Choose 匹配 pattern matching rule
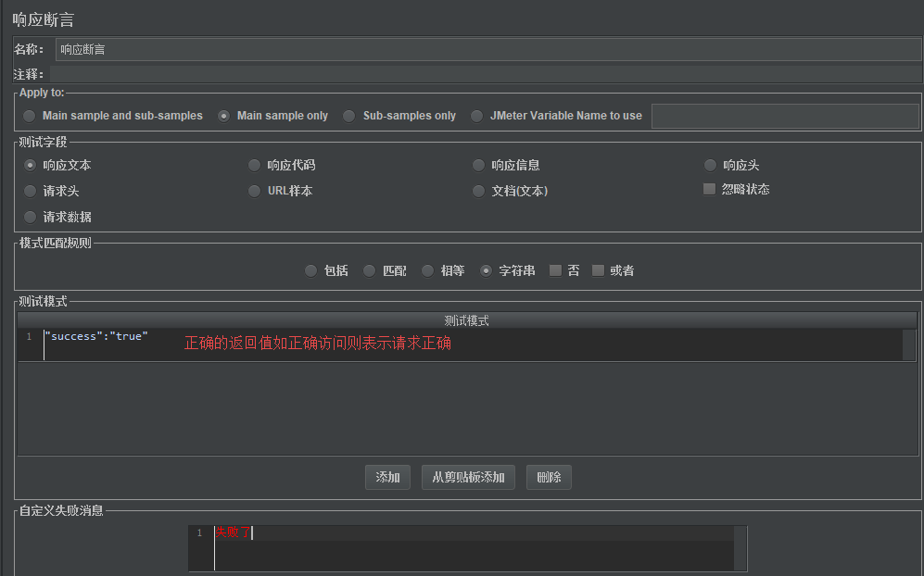The width and height of the screenshot is (924, 576). click(369, 271)
